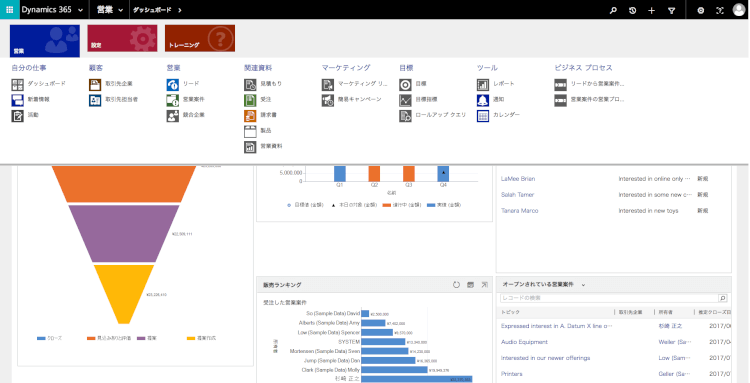Click the SYSTEM bar in 販売ランキング chart
750x383 pixels.
(x=383, y=342)
